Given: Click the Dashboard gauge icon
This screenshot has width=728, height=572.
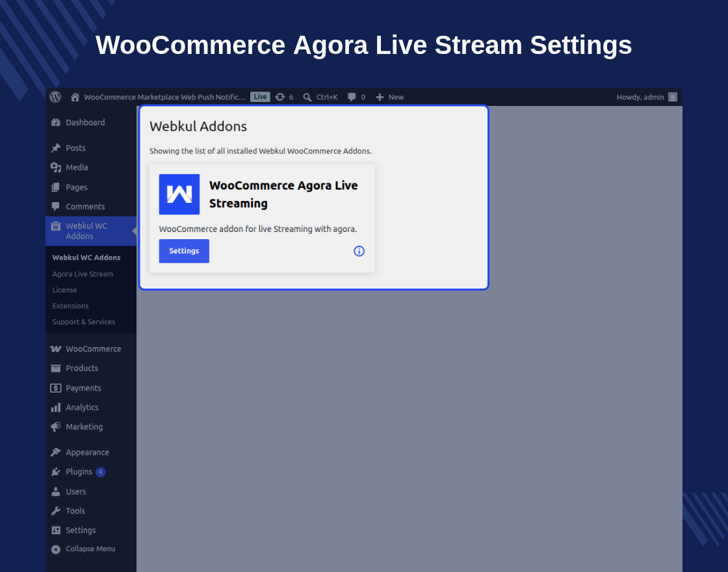Looking at the screenshot, I should [x=56, y=123].
